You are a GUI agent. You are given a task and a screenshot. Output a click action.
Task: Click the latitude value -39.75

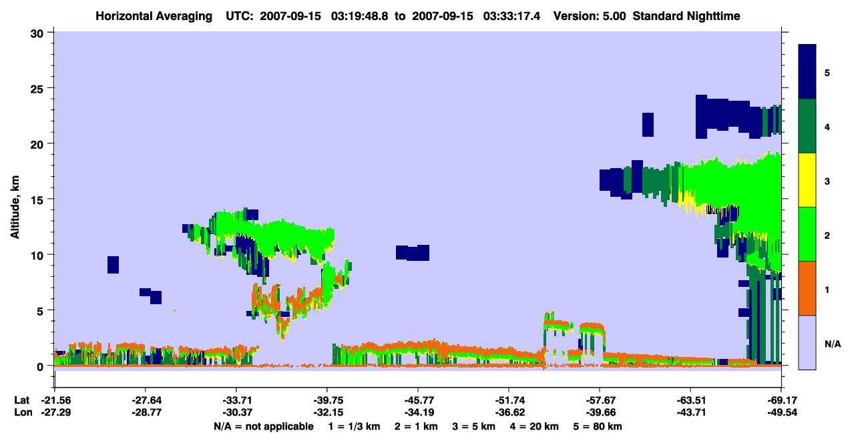(327, 400)
